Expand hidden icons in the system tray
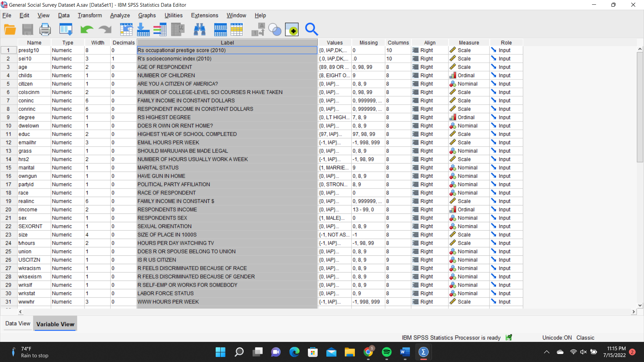The image size is (644, 362). [546, 352]
